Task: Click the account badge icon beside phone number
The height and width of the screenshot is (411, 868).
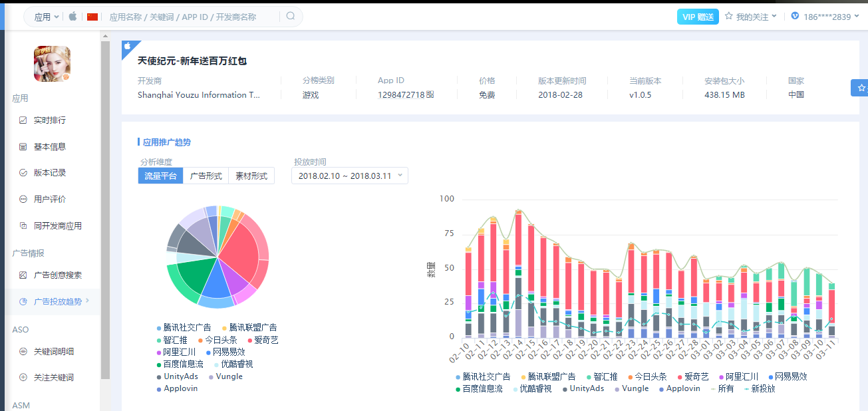Action: click(795, 16)
